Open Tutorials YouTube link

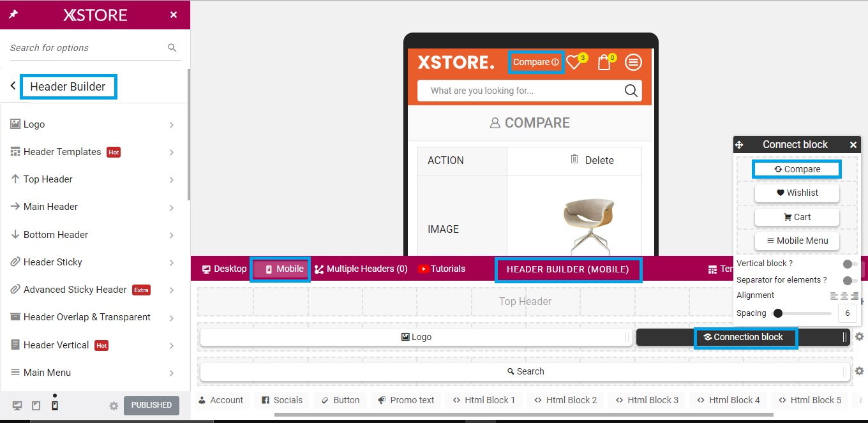point(442,269)
